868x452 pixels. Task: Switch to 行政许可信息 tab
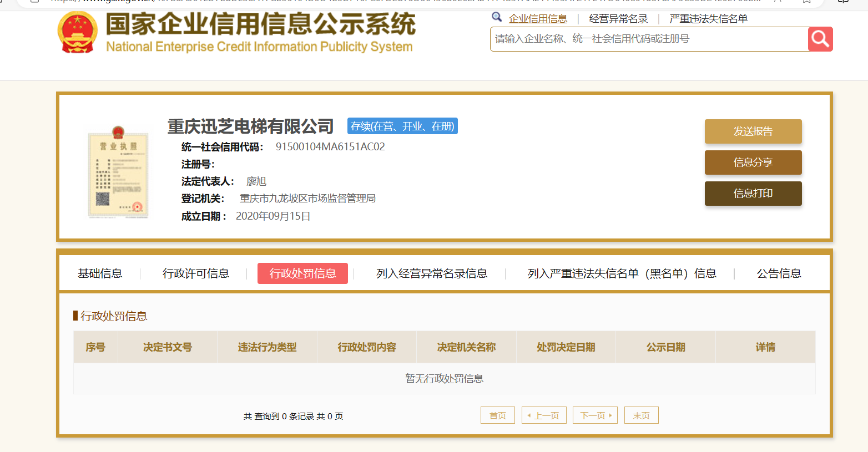pyautogui.click(x=196, y=273)
